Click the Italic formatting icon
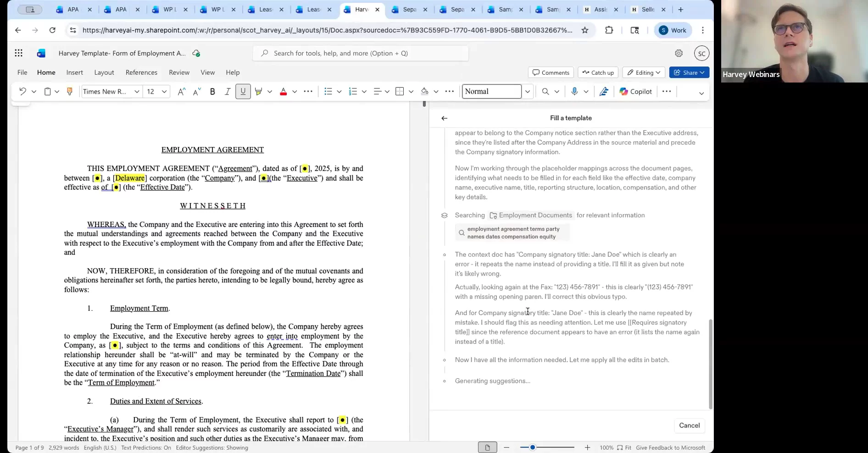Viewport: 868px width, 453px height. pos(228,92)
